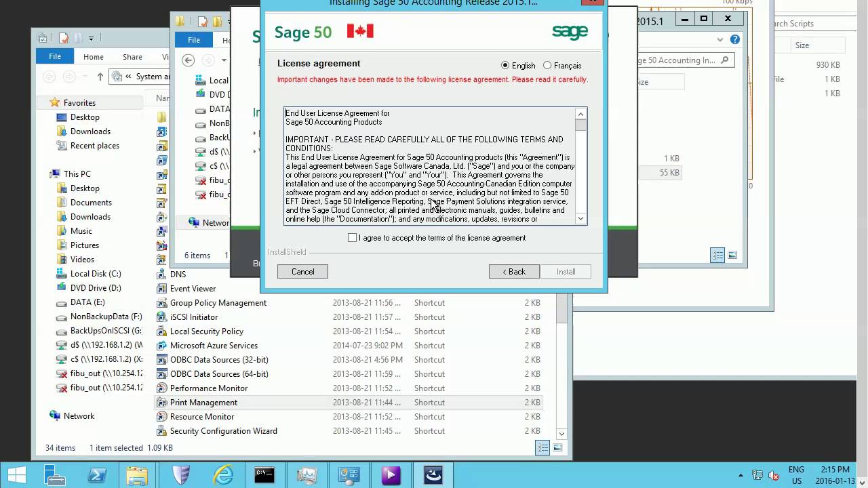Image resolution: width=868 pixels, height=488 pixels.
Task: Click the scroll up arrow of license text
Action: coord(580,114)
